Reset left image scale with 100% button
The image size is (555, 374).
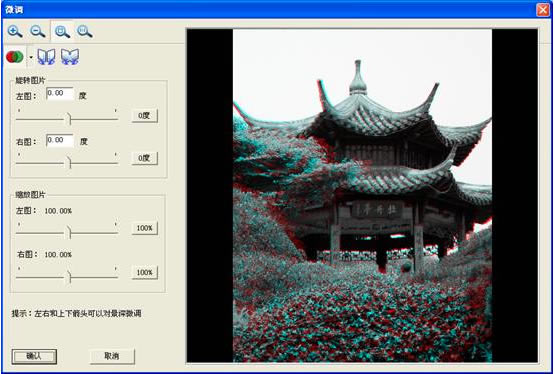[x=144, y=228]
